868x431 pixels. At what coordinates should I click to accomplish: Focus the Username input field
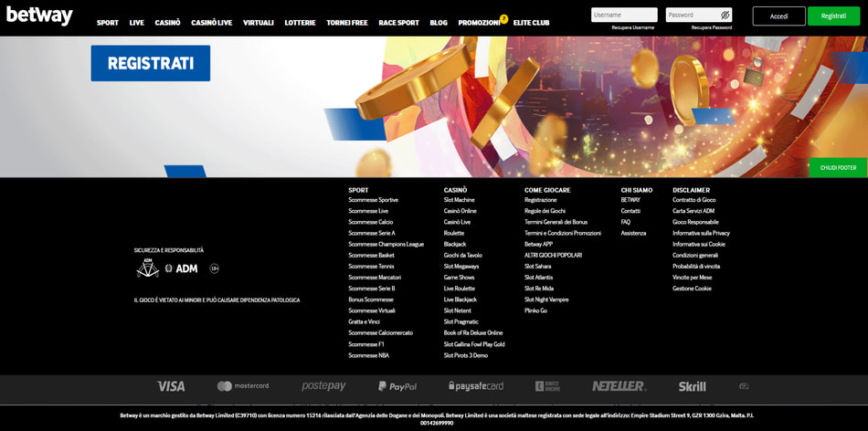[624, 15]
